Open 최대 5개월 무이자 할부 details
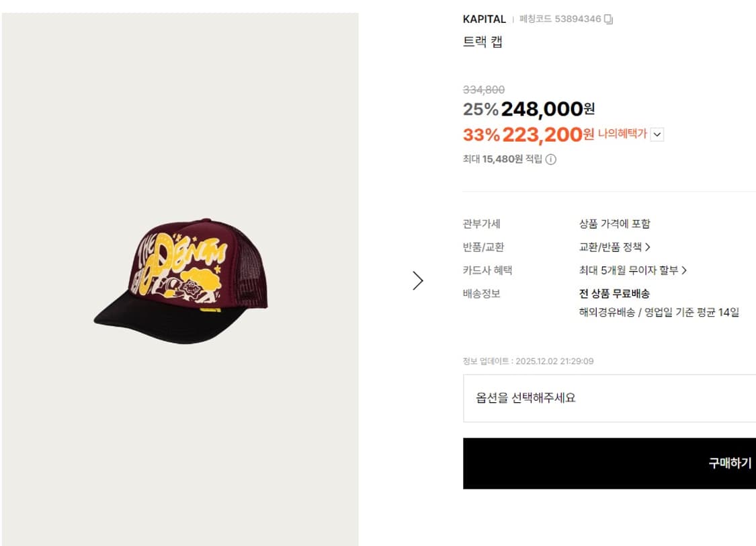The image size is (756, 546). coord(632,270)
